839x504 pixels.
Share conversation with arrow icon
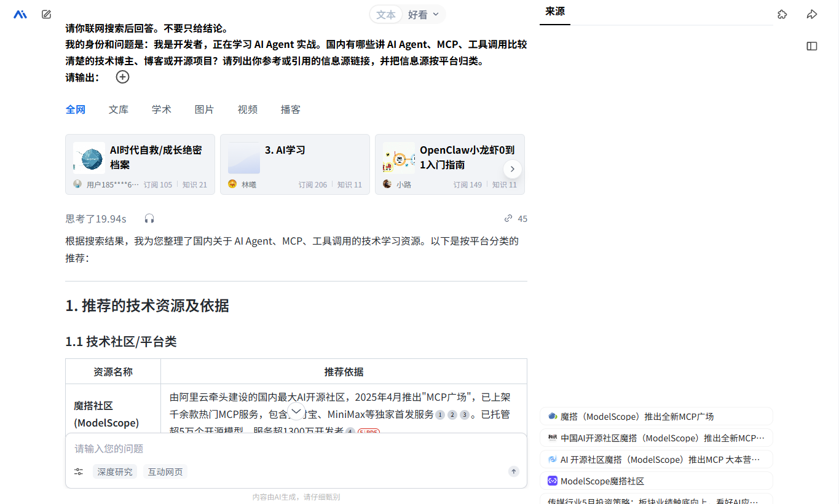click(x=812, y=14)
